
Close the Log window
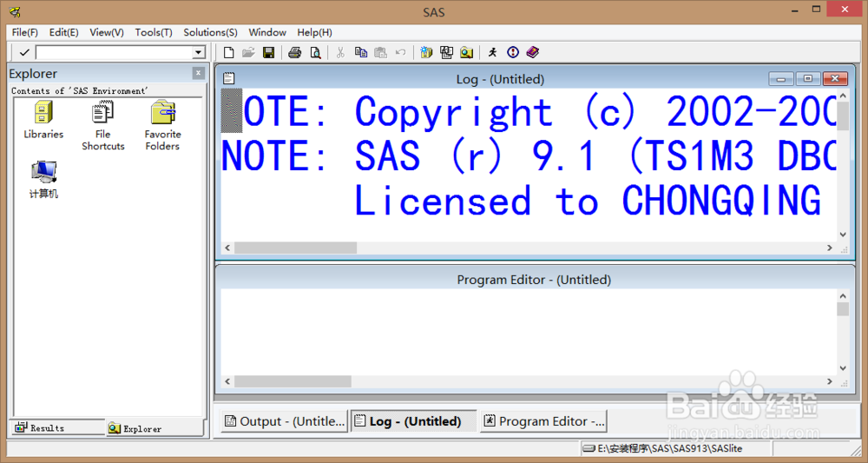(x=835, y=79)
